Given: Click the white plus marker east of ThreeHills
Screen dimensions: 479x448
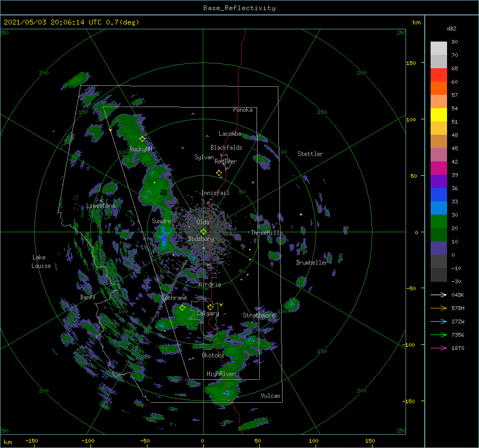Looking at the screenshot, I should point(301,214).
